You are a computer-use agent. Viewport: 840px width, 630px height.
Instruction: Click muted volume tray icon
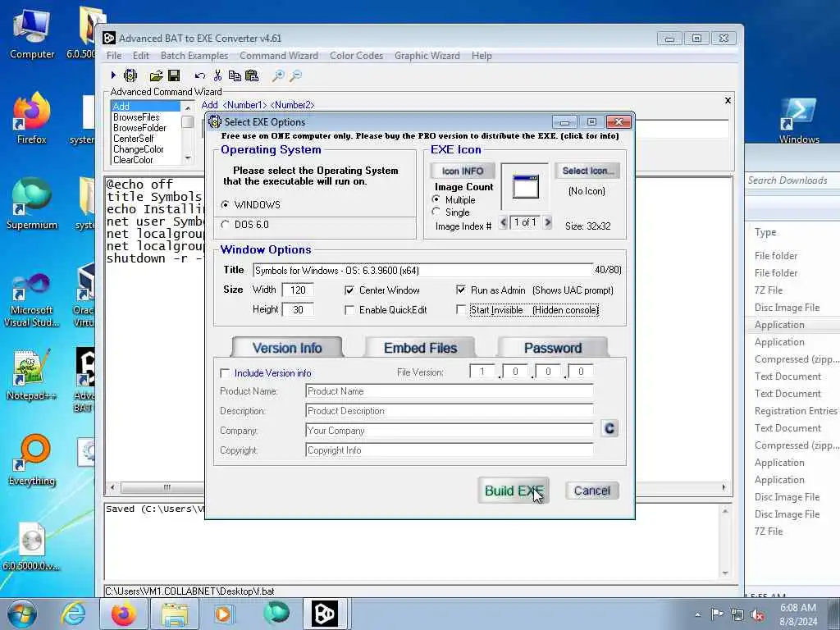pos(758,614)
